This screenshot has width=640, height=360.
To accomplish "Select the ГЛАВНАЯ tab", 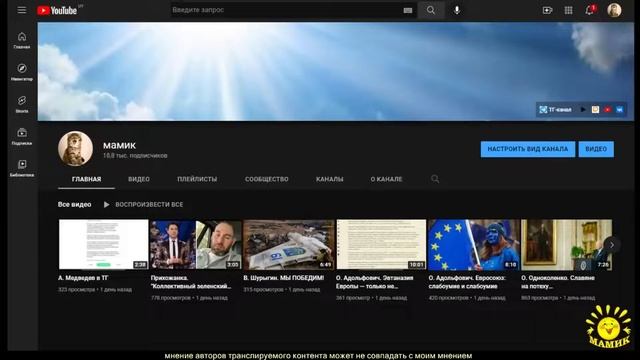I will coord(87,179).
